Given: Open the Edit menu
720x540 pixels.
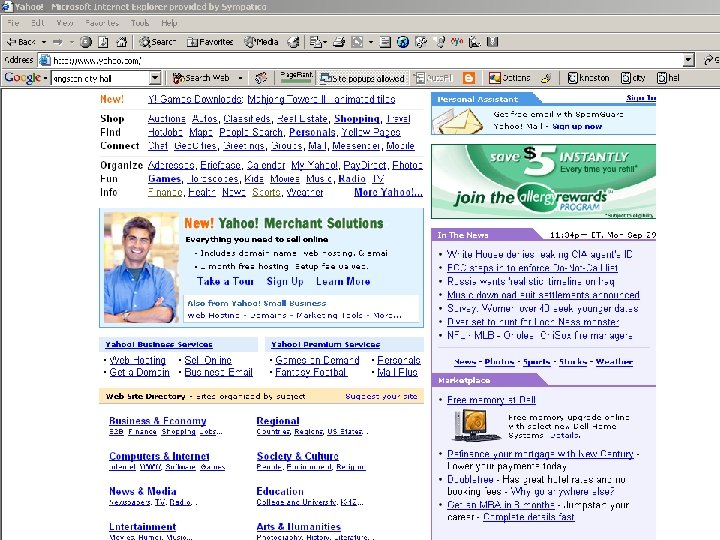Looking at the screenshot, I should pyautogui.click(x=38, y=22).
